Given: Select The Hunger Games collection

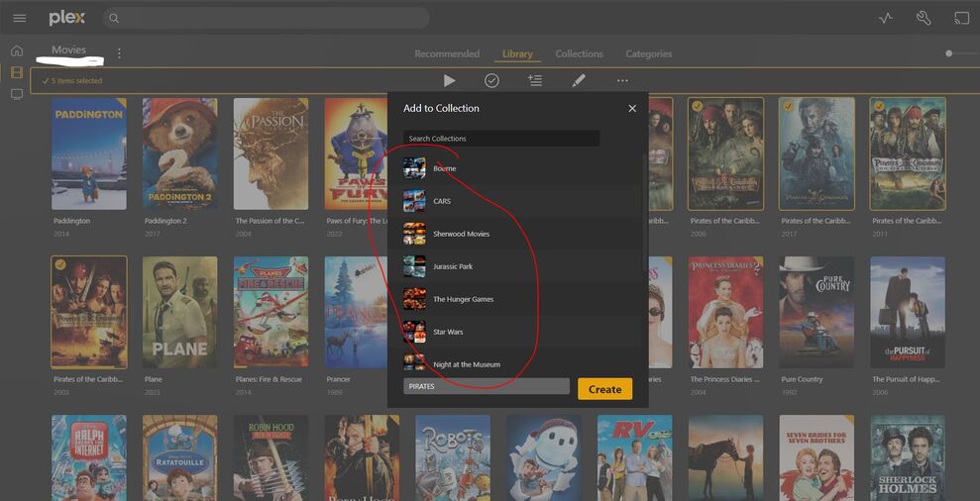Looking at the screenshot, I should pyautogui.click(x=515, y=299).
